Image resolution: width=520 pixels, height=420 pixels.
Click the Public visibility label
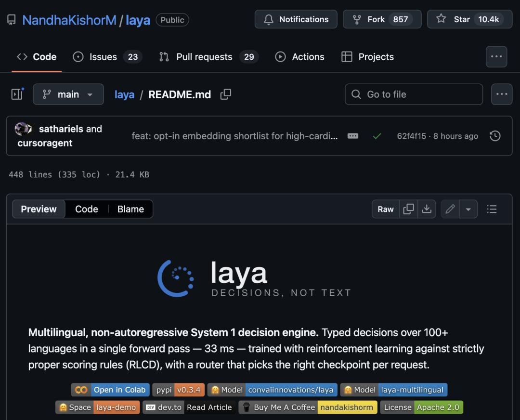pos(172,20)
